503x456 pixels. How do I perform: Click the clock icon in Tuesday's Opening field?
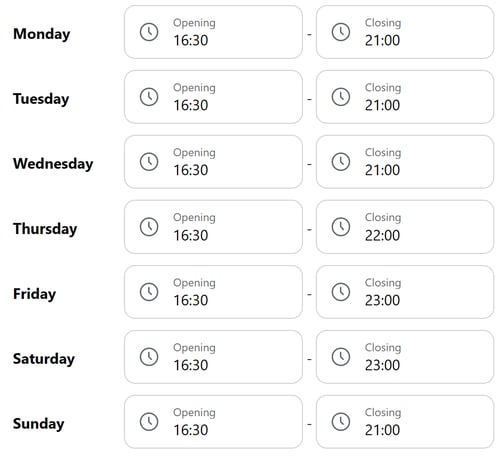pos(149,97)
